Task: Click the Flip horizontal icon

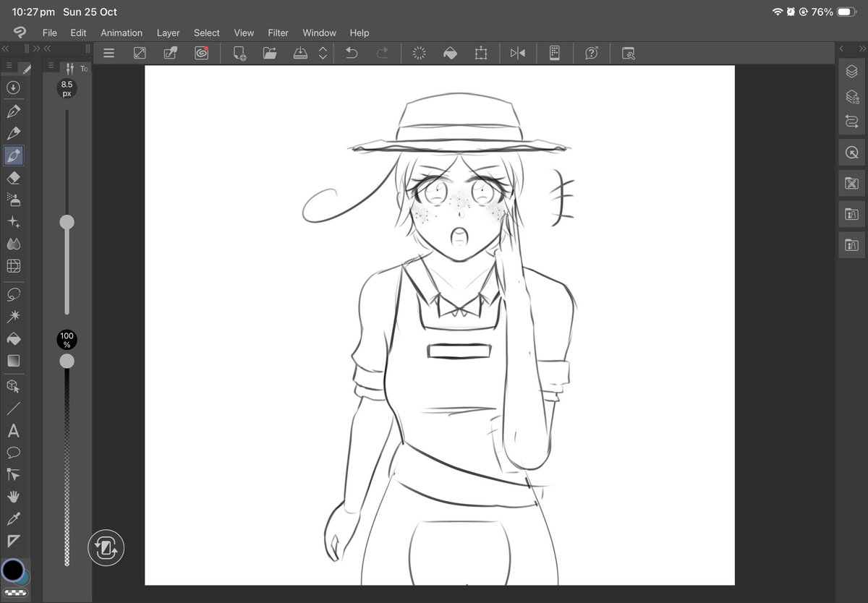Action: pyautogui.click(x=518, y=53)
